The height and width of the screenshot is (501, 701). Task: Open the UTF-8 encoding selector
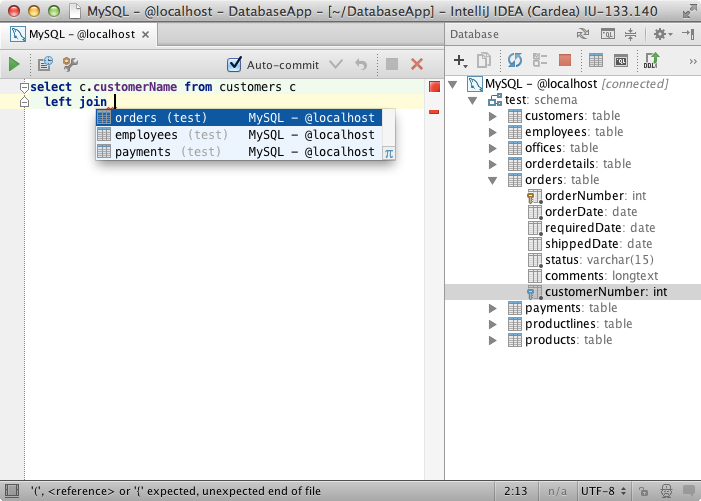[603, 491]
